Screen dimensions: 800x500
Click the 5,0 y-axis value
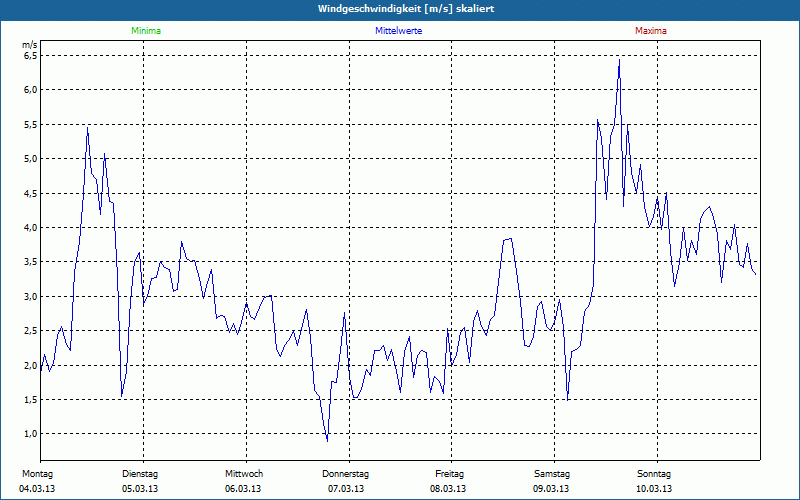pyautogui.click(x=31, y=159)
